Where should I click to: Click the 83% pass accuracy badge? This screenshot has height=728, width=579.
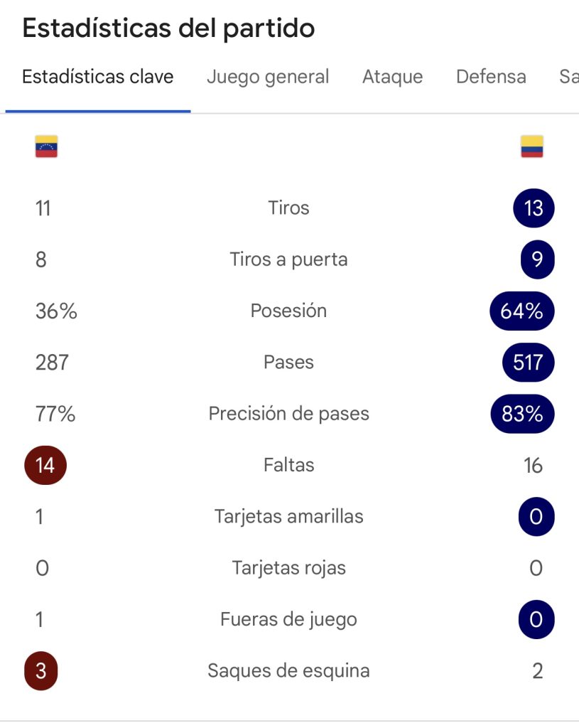522,414
